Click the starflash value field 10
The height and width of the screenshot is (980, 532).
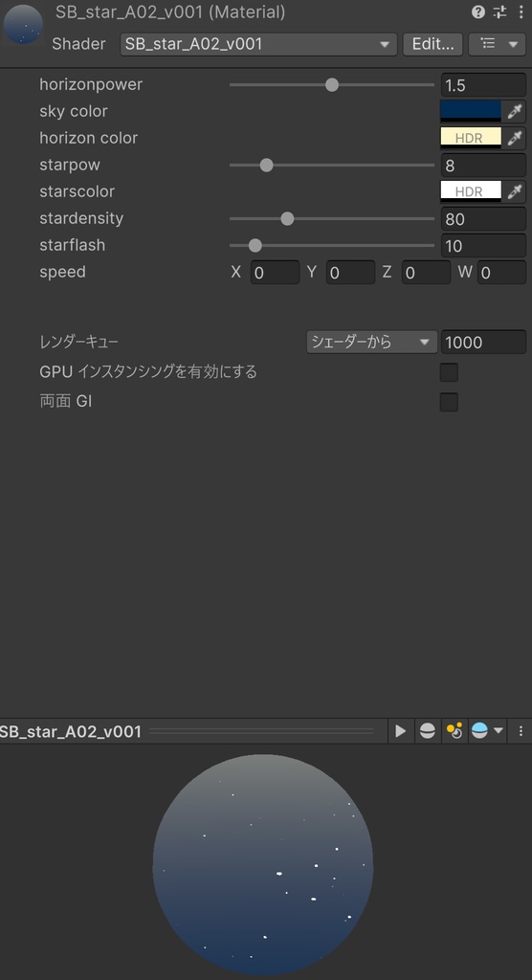pyautogui.click(x=483, y=246)
